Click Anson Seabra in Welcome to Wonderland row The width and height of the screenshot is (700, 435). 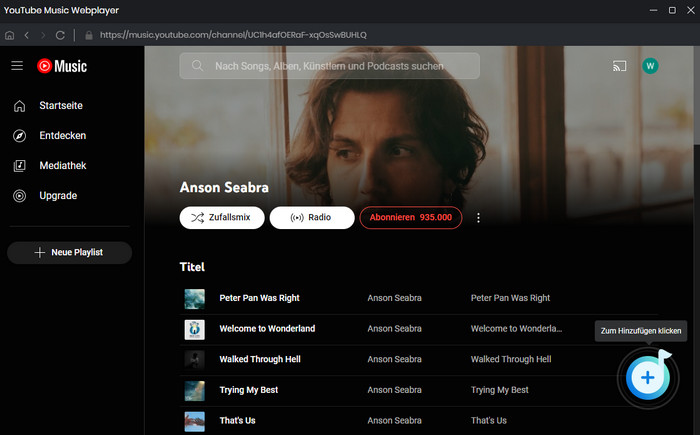394,329
